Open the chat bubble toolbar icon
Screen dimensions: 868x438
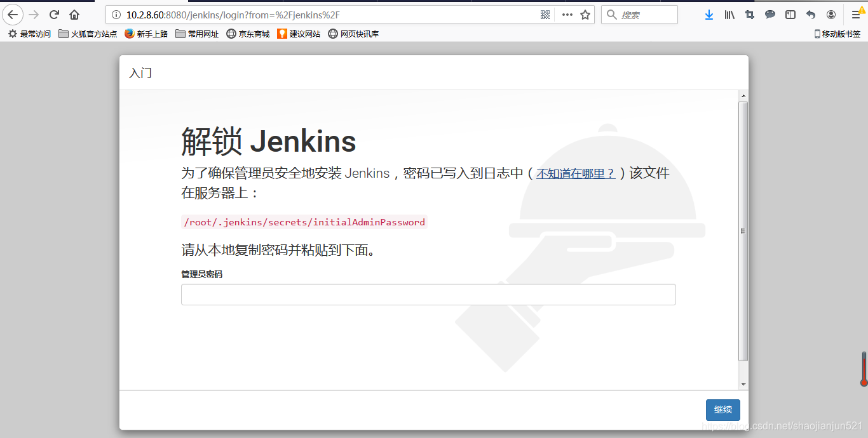[770, 15]
